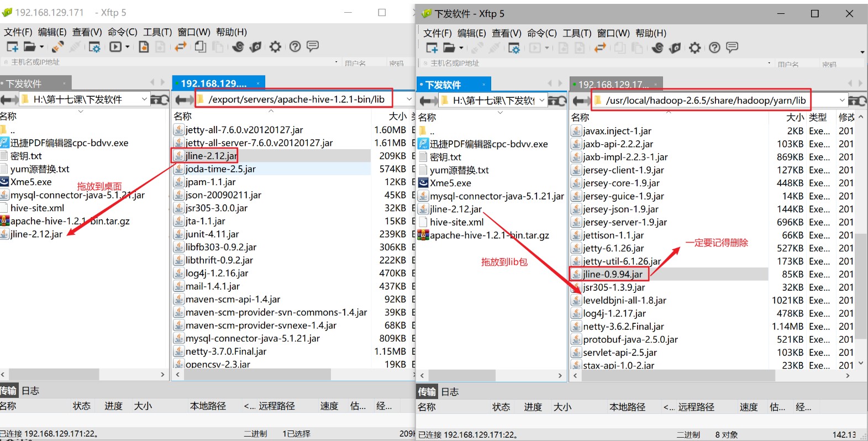Click the reconnect plug icon in the 192.168.129.171 window
This screenshot has width=868, height=441.
point(57,47)
